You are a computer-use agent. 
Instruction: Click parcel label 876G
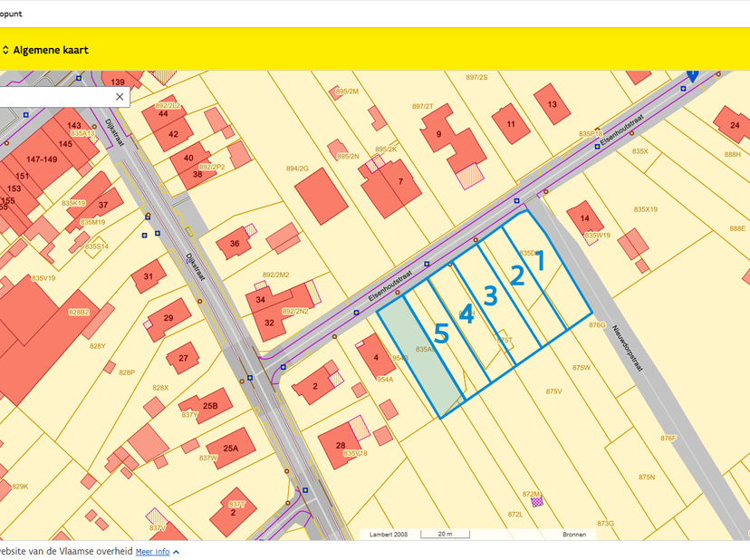(598, 325)
